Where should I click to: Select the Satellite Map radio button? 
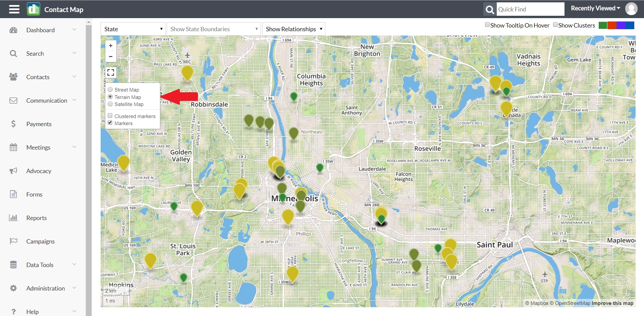click(110, 104)
